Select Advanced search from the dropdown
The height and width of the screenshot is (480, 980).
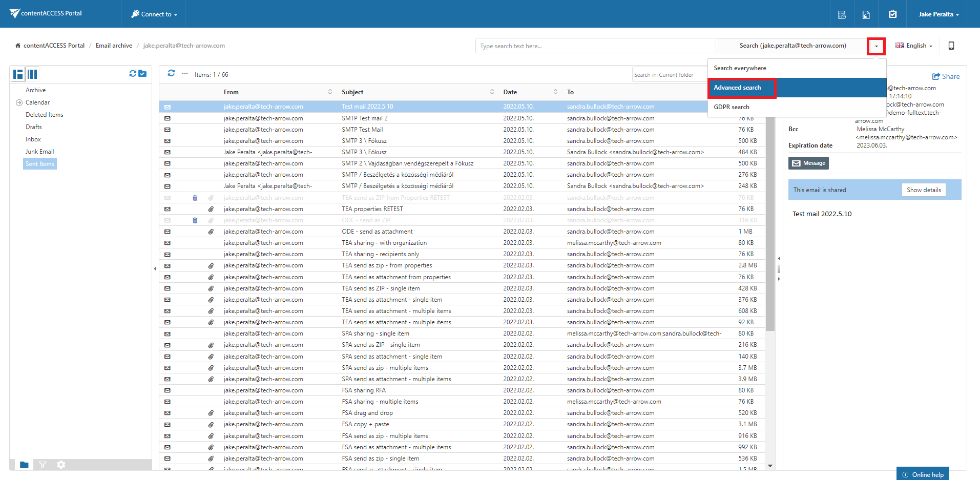[737, 88]
